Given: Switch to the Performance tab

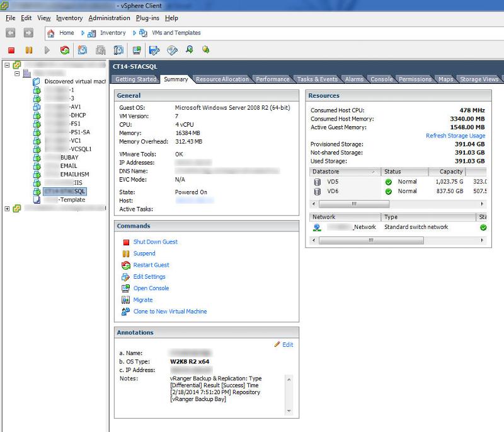Looking at the screenshot, I should [273, 79].
